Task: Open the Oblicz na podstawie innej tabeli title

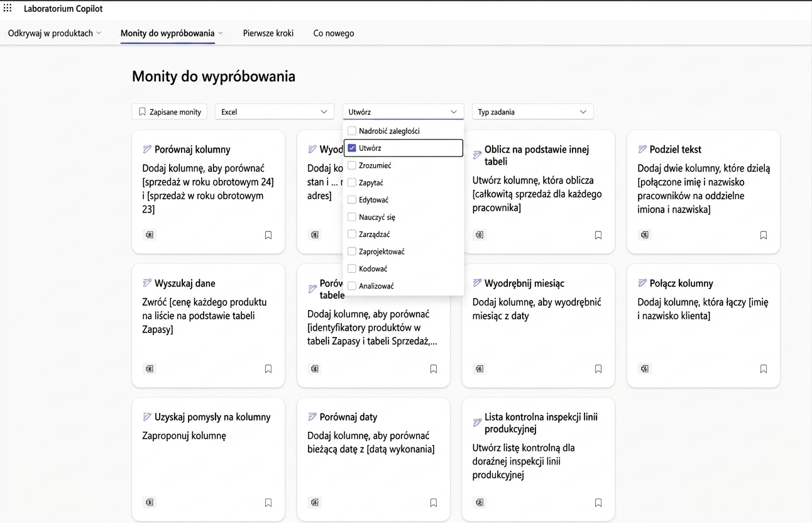Action: click(x=537, y=155)
